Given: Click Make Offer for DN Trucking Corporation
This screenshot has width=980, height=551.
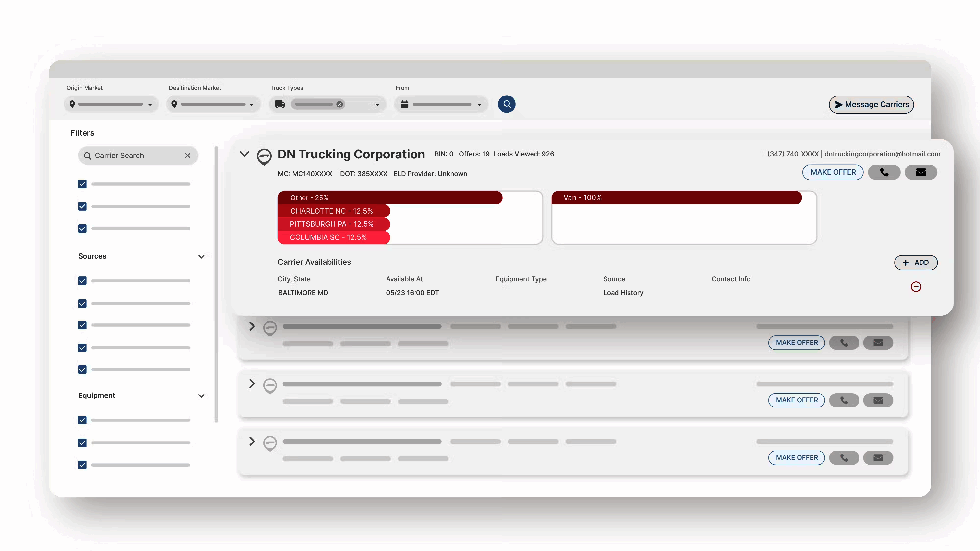Looking at the screenshot, I should coord(833,172).
